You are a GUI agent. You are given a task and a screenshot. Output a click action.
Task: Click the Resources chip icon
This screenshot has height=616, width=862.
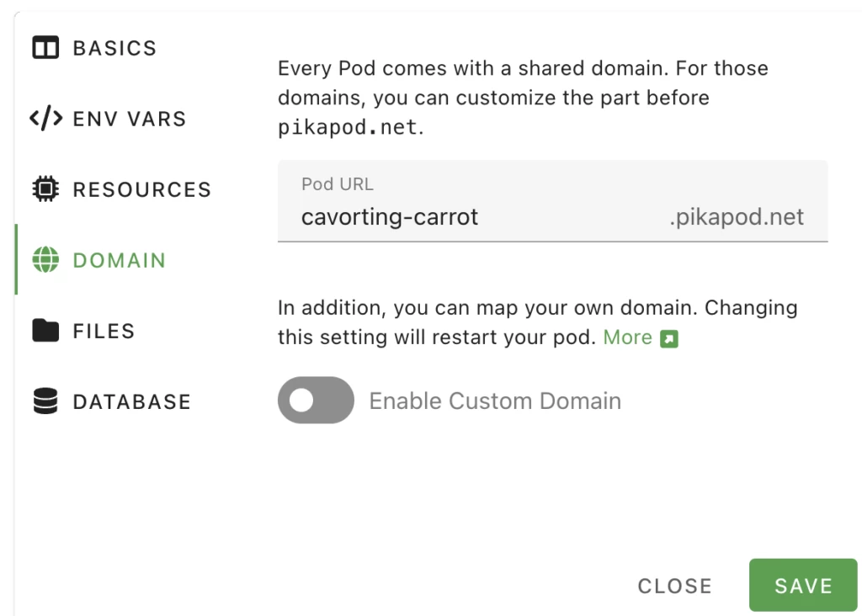point(46,189)
